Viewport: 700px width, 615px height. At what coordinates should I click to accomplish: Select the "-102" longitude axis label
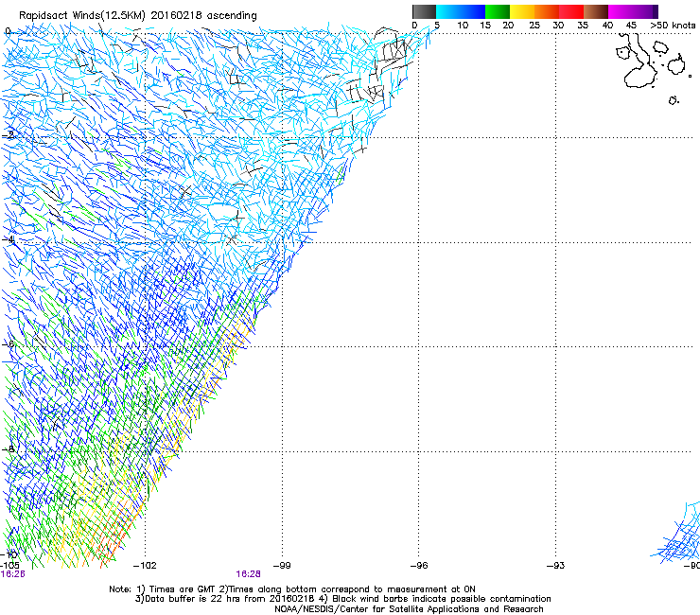pos(145,566)
